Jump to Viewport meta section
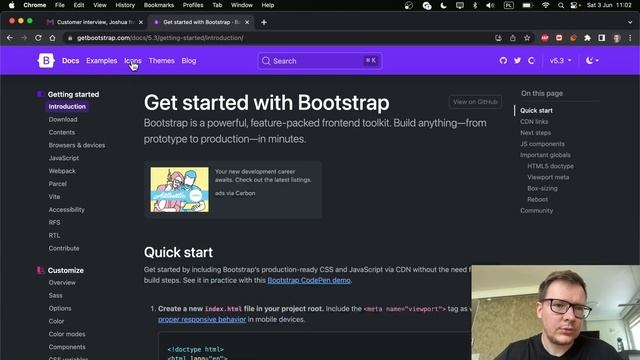The width and height of the screenshot is (640, 360). coord(548,177)
